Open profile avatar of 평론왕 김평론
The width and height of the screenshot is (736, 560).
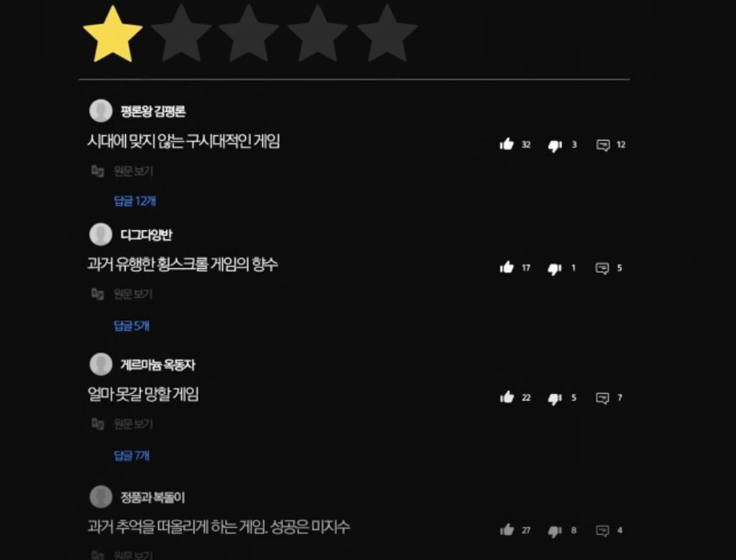[x=101, y=111]
